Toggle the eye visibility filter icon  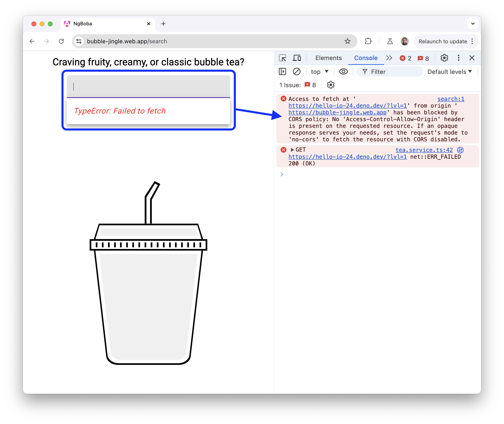pyautogui.click(x=343, y=71)
